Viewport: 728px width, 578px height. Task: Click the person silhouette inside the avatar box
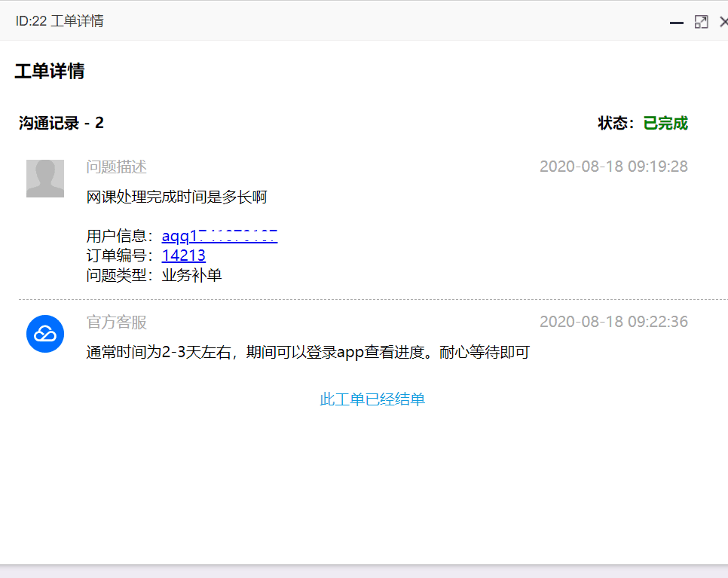point(44,179)
